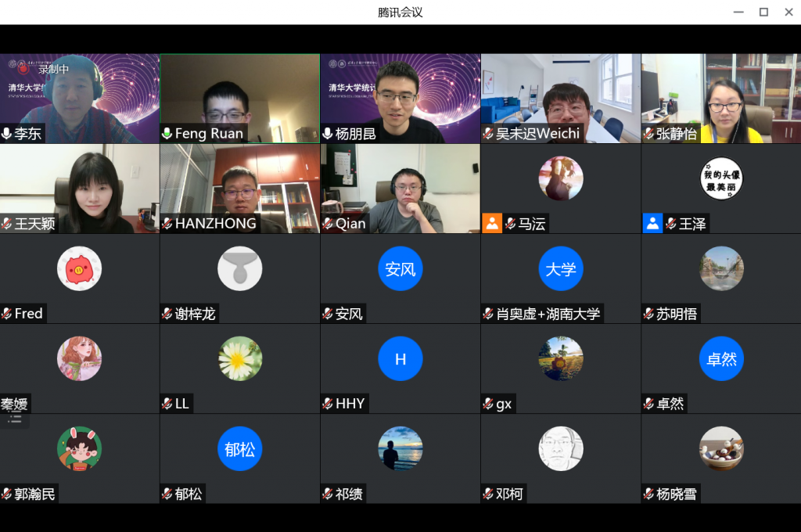Click the sketch portrait avatar of 邓柯
The width and height of the screenshot is (801, 532).
[561, 449]
